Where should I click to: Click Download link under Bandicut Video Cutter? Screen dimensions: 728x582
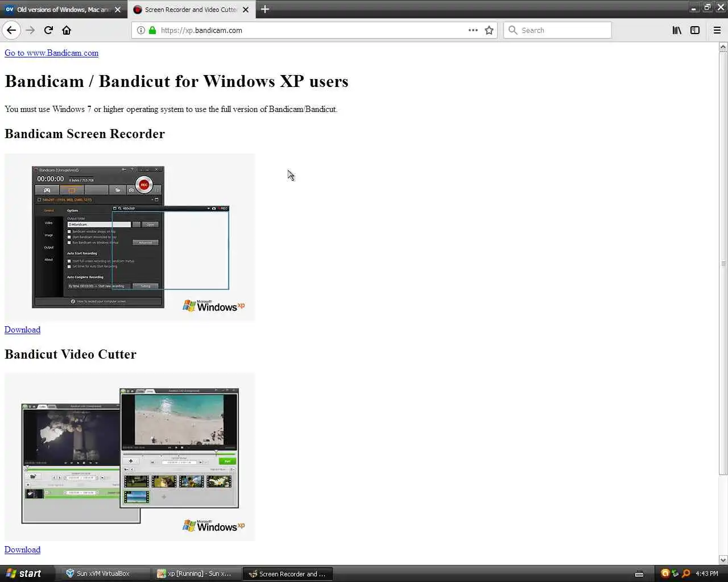22,550
